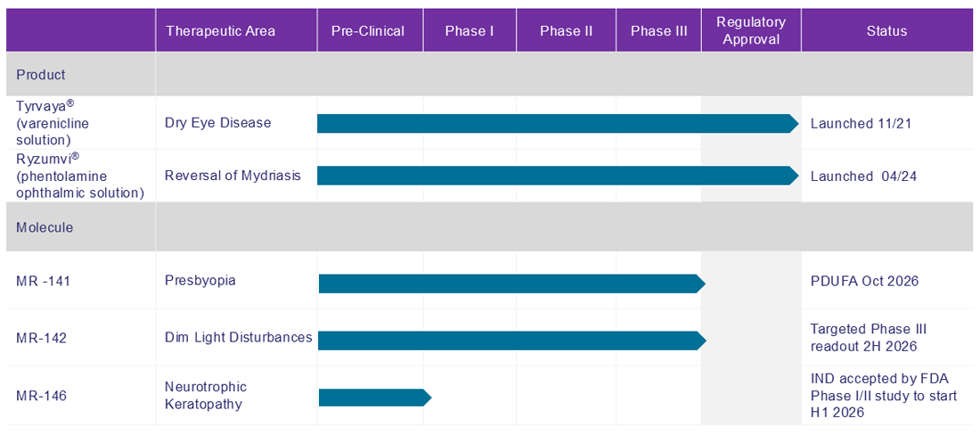Screen dimensions: 980x435
Task: Select the Regulatory Approval header cell
Action: [x=751, y=30]
